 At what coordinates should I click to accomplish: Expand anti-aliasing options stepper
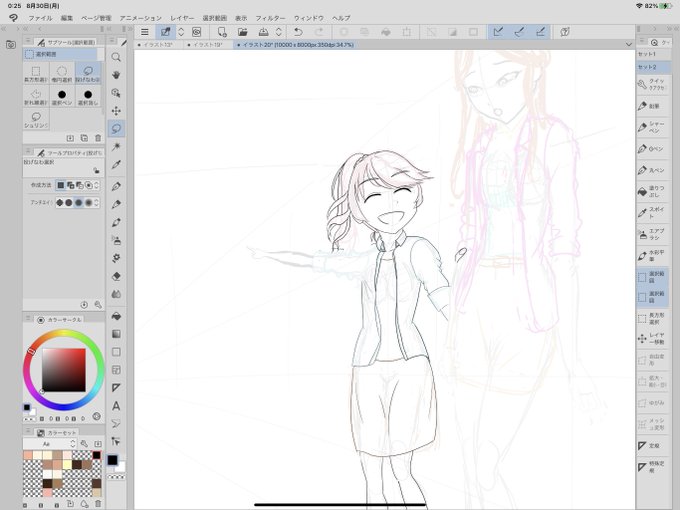(96, 203)
